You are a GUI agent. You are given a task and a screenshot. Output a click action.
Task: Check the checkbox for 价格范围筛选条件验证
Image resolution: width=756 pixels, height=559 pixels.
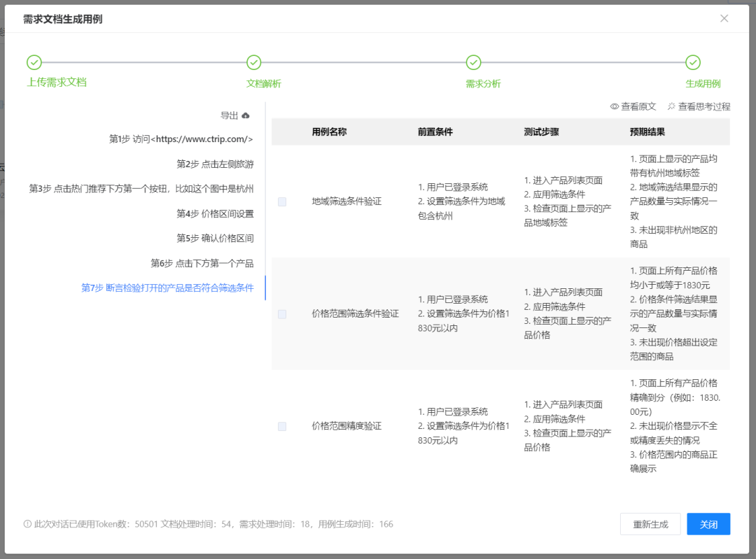tap(282, 314)
